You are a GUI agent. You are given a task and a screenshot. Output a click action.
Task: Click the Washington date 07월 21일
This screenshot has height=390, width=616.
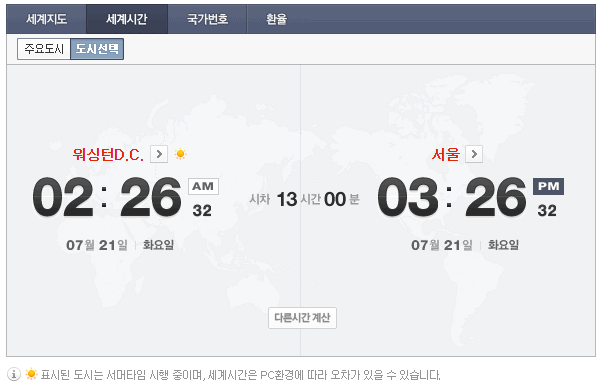click(x=97, y=245)
